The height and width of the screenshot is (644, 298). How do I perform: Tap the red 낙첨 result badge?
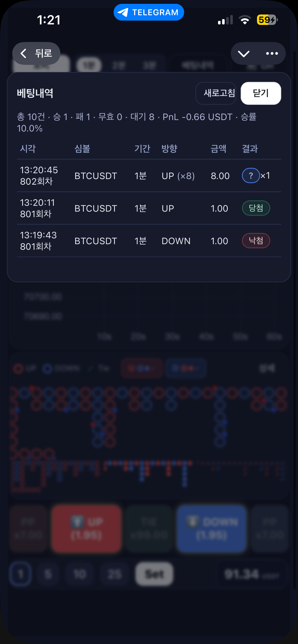[x=256, y=241]
